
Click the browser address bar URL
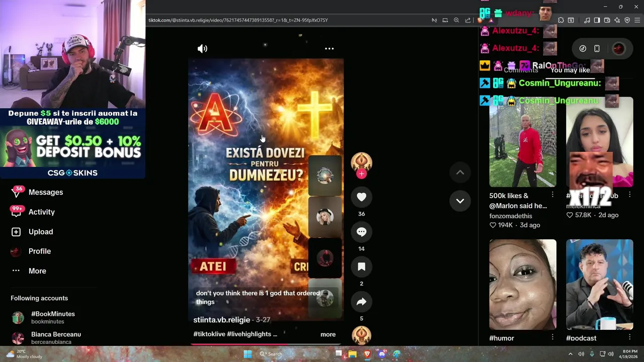pos(238,20)
